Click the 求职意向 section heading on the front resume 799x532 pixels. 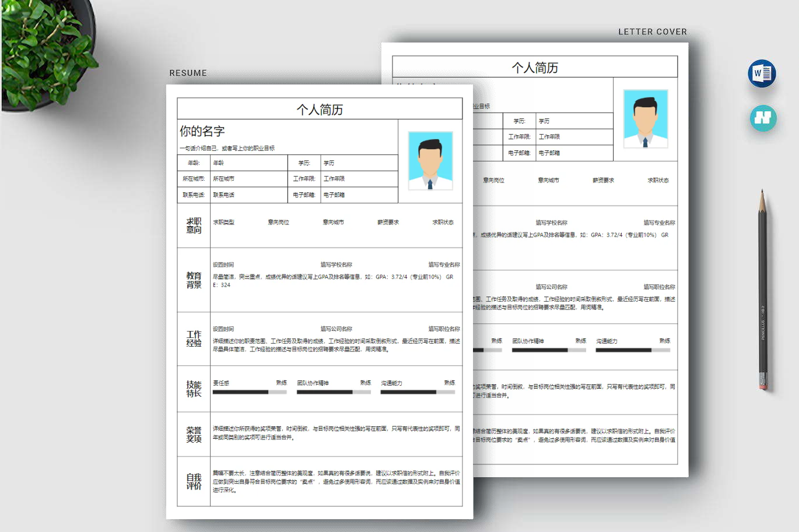[194, 226]
